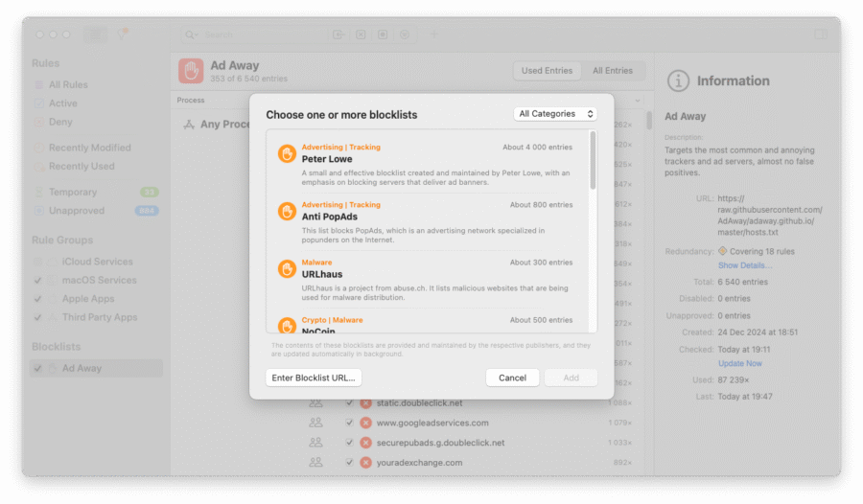Click the column header chevron above the rule list
The width and height of the screenshot is (863, 504).
click(639, 101)
